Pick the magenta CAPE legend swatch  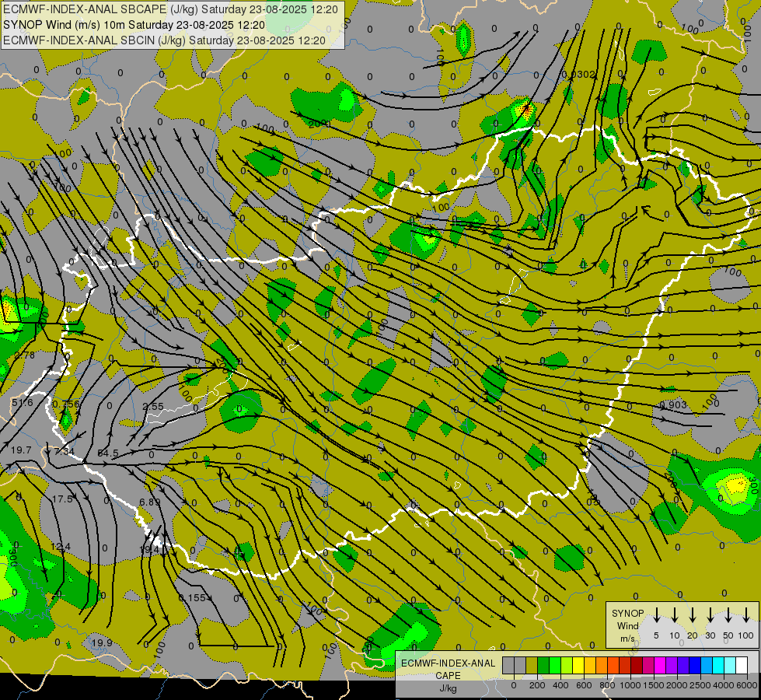point(661,665)
